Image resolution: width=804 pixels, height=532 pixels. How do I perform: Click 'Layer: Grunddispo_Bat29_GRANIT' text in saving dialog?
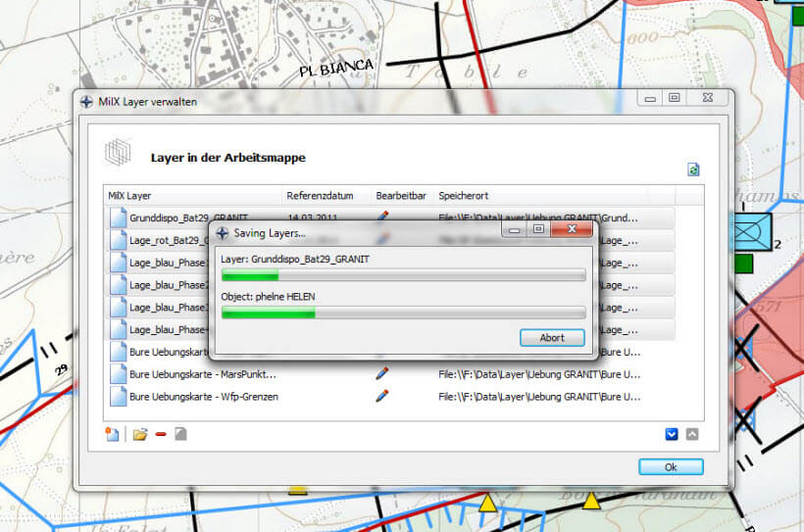(x=295, y=260)
